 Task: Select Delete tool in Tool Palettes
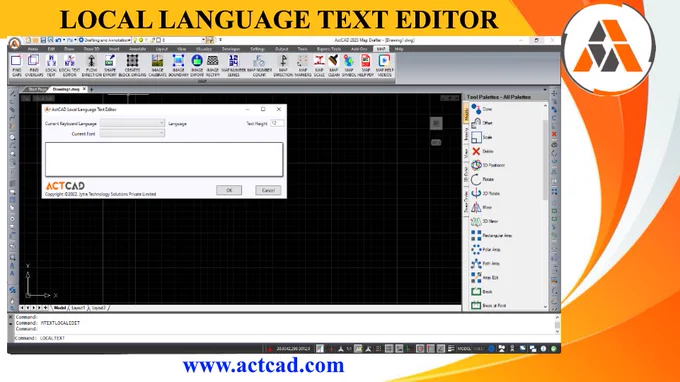[482, 151]
